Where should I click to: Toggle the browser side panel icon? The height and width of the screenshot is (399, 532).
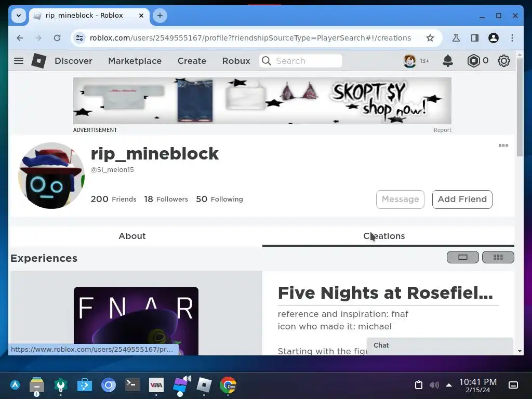coord(475,38)
